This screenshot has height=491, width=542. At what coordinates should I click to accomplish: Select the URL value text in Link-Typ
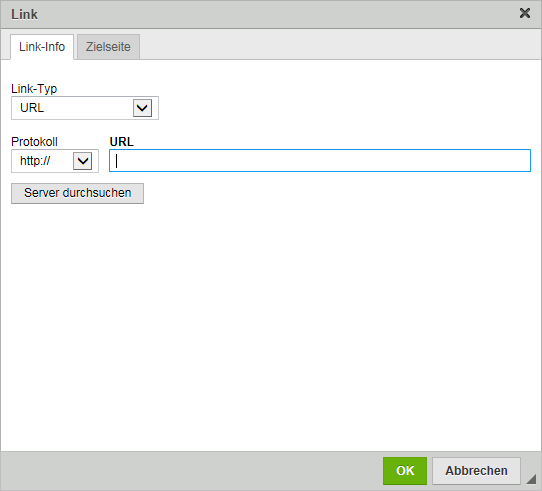pos(32,108)
